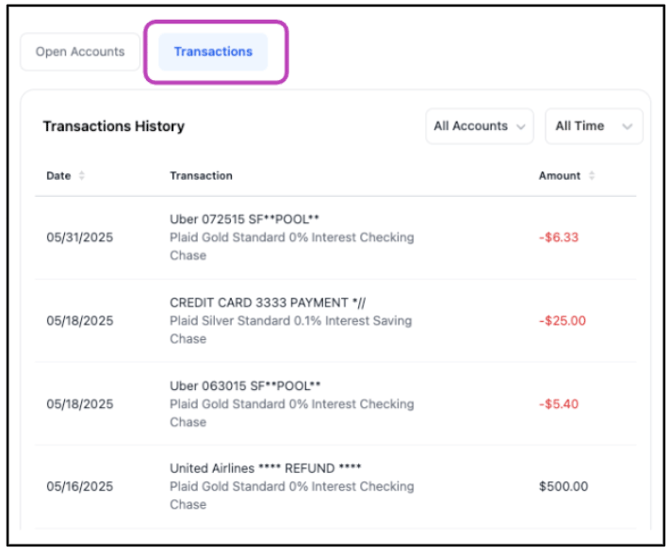The width and height of the screenshot is (670, 554).
Task: Click Plaid Silver Standard 0.1% Interest Saving
Action: point(291,321)
